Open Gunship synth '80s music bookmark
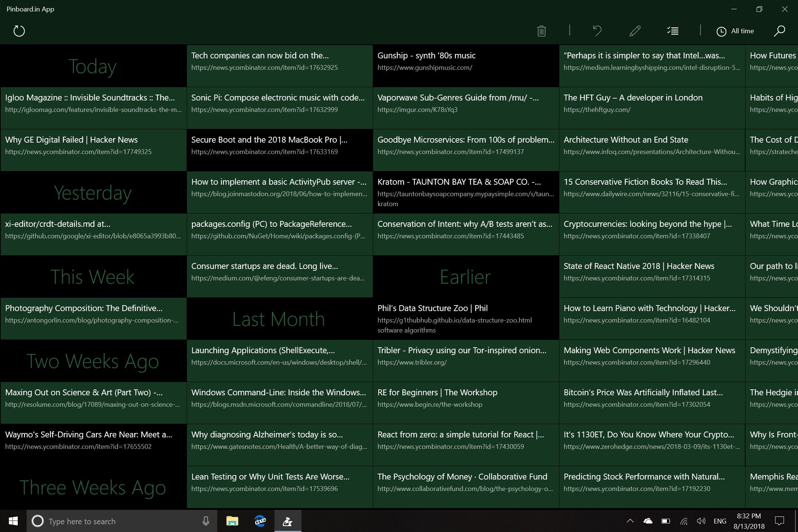798x532 pixels. click(x=465, y=66)
